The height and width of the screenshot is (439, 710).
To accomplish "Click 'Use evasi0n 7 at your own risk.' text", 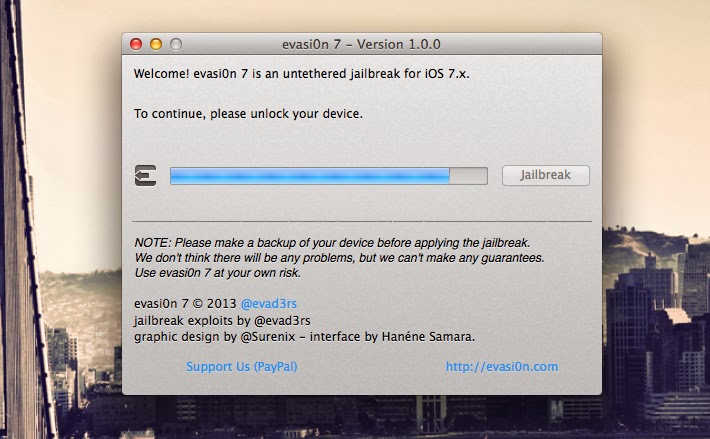I will click(x=218, y=273).
